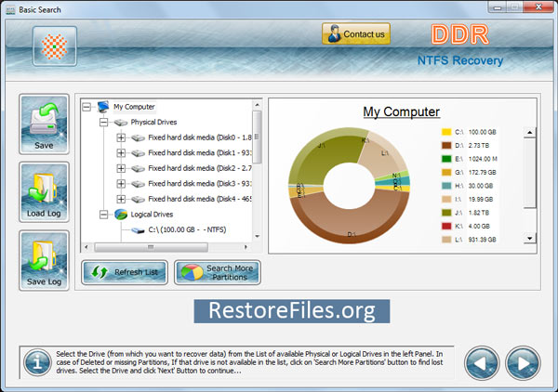Click red K:\ legend swatch
558x392 pixels.
(x=446, y=226)
